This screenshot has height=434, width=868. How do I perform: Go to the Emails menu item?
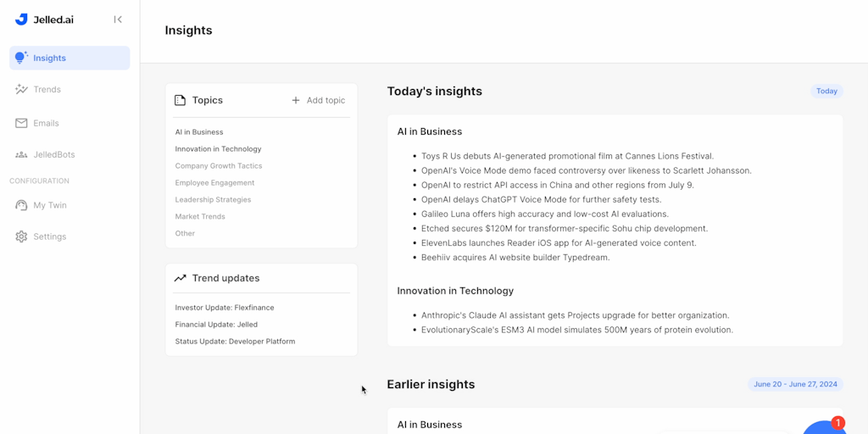pos(47,123)
